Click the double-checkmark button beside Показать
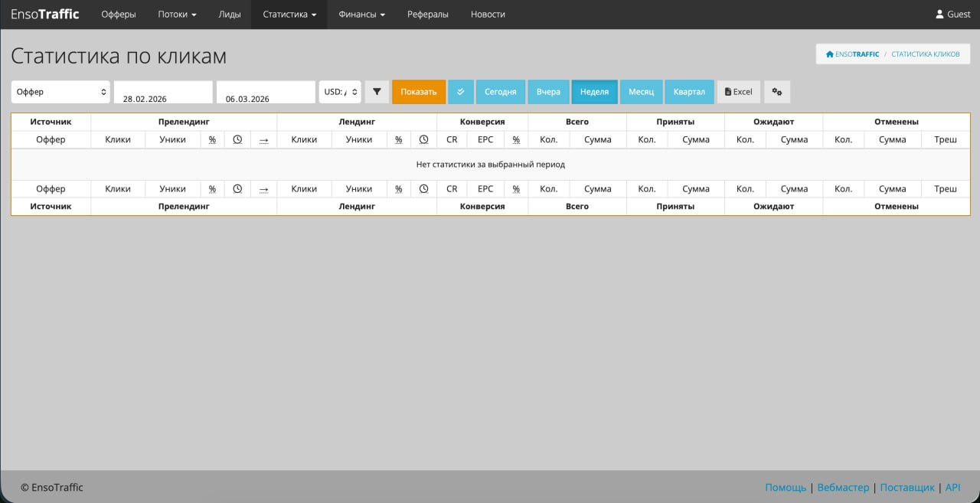The height and width of the screenshot is (503, 980). [x=461, y=92]
